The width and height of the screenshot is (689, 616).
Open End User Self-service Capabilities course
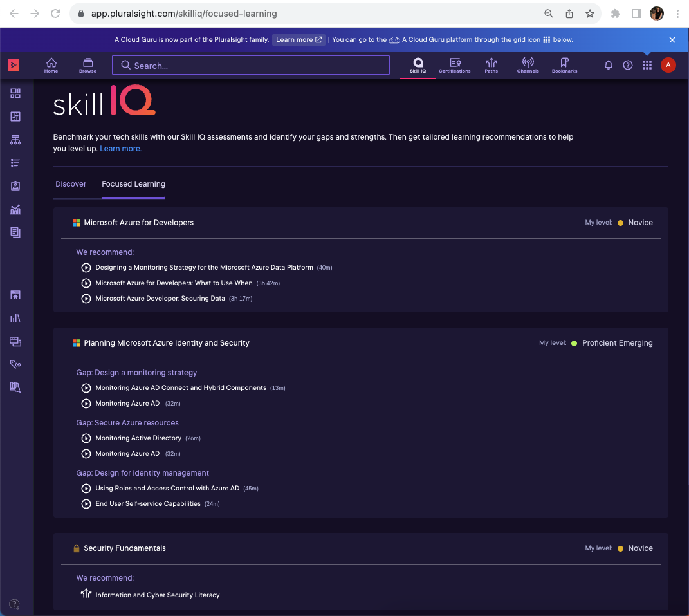pyautogui.click(x=148, y=503)
